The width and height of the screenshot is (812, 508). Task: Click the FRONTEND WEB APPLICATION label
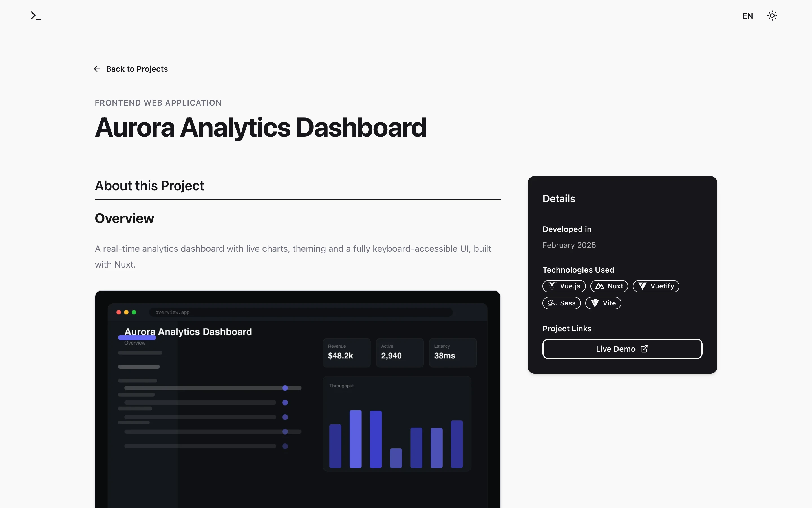[x=158, y=103]
